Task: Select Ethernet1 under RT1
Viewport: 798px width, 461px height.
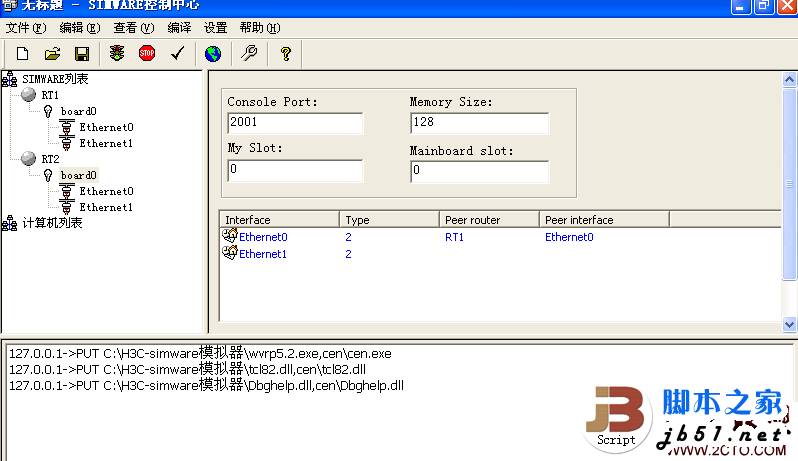Action: tap(106, 143)
